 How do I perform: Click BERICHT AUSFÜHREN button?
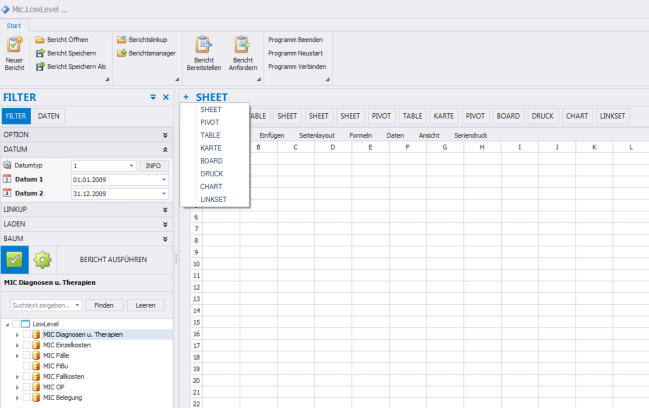[x=113, y=259]
